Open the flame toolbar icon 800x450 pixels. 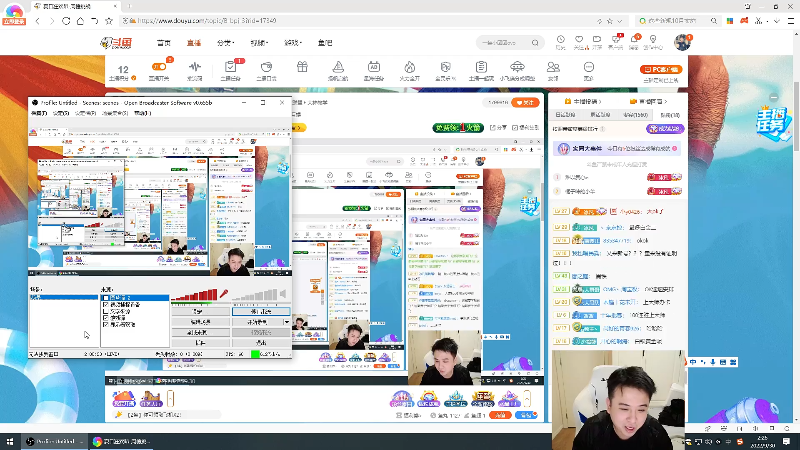click(410, 67)
